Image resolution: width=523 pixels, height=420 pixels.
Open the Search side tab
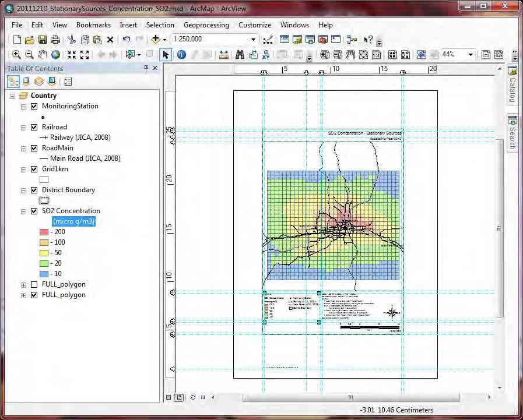pos(512,132)
